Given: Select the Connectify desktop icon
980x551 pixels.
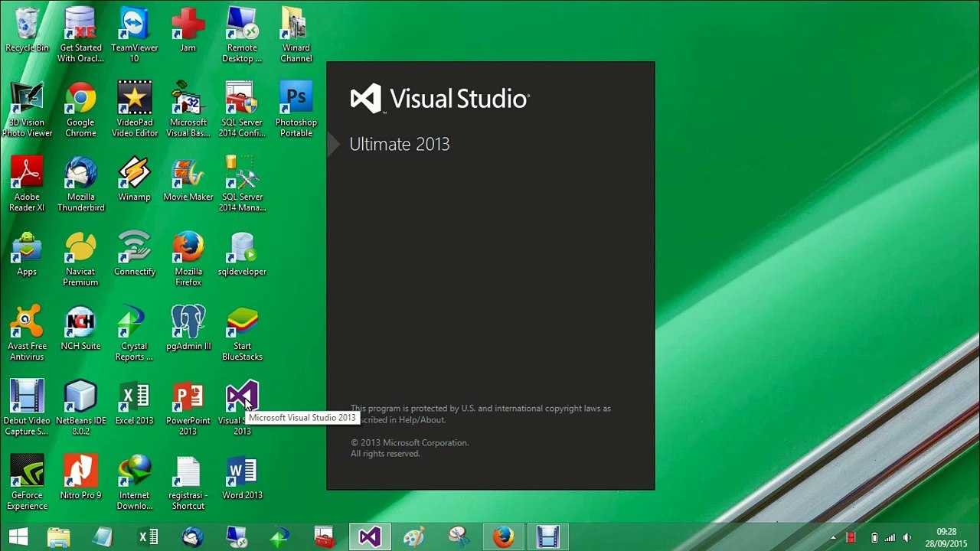Looking at the screenshot, I should (x=134, y=254).
